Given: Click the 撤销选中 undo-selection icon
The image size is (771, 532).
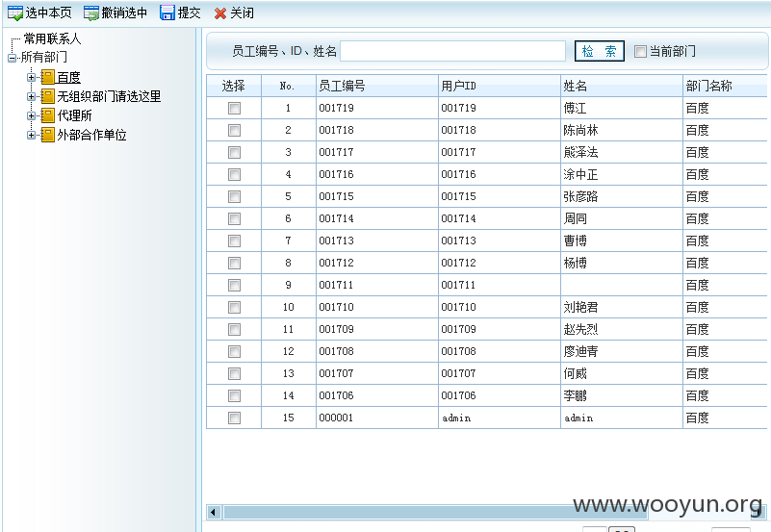Looking at the screenshot, I should pyautogui.click(x=91, y=13).
